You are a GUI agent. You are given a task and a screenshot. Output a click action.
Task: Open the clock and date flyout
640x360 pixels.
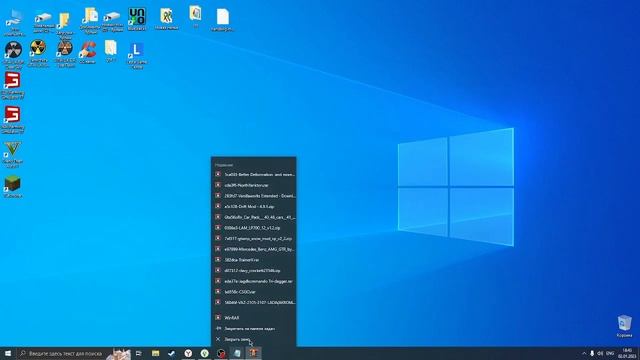[626, 353]
